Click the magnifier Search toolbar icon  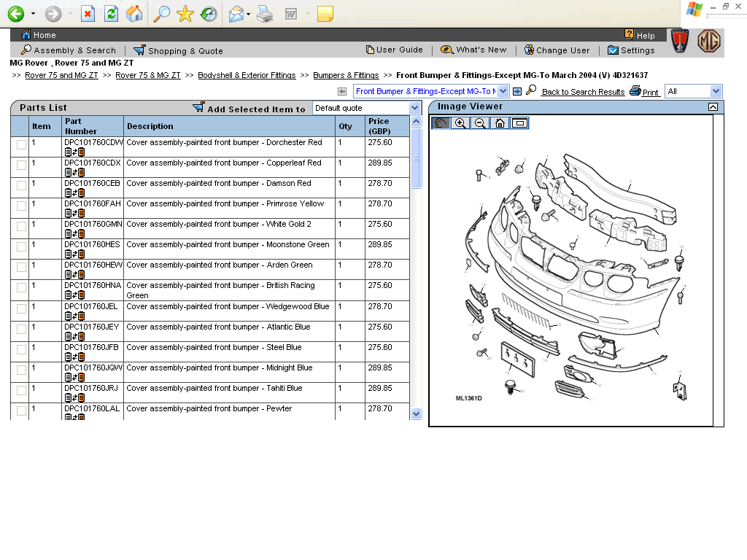(x=162, y=14)
